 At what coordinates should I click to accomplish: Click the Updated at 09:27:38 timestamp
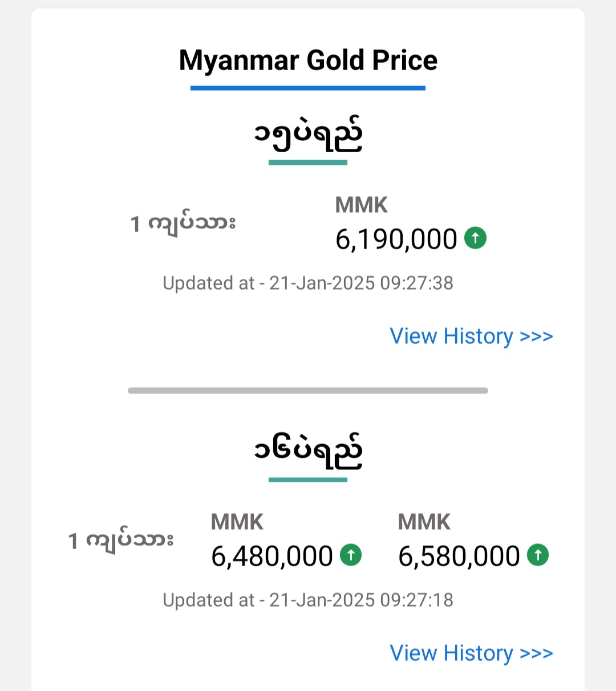coord(308,283)
